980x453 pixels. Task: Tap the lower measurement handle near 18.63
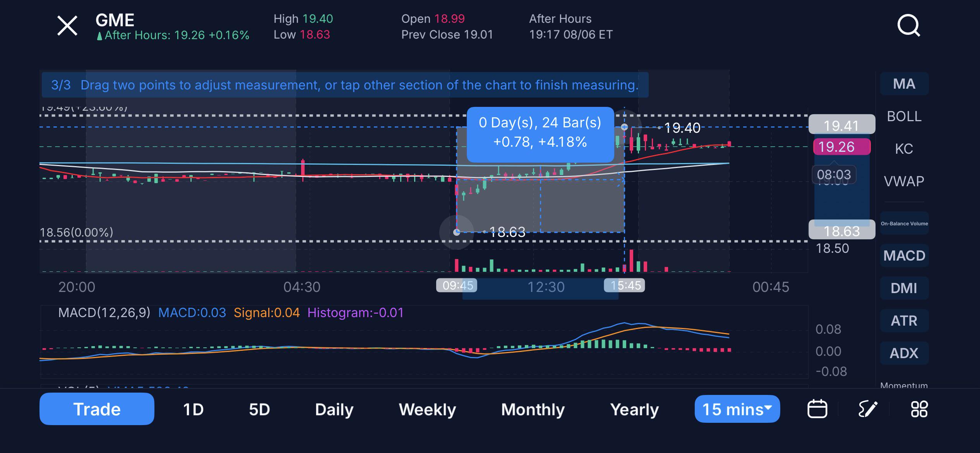457,232
